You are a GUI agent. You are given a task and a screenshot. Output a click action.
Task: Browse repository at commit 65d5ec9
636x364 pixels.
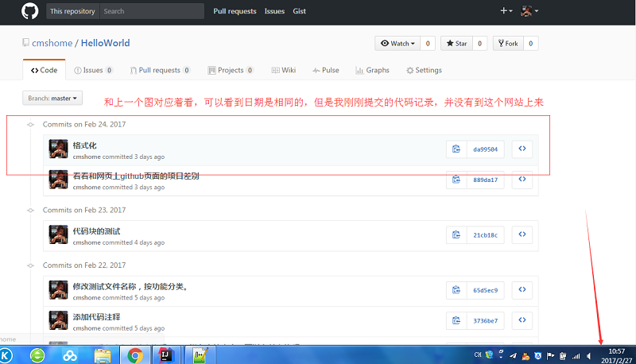coord(522,289)
